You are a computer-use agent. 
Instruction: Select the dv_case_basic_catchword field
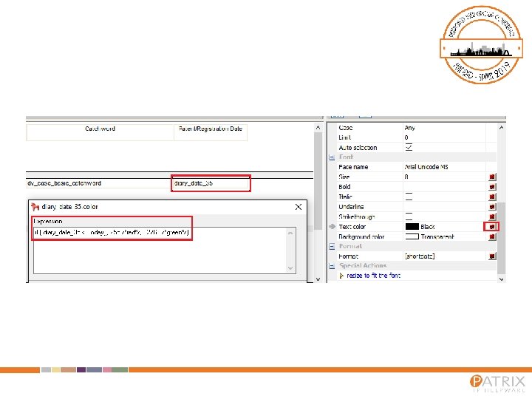(100, 183)
